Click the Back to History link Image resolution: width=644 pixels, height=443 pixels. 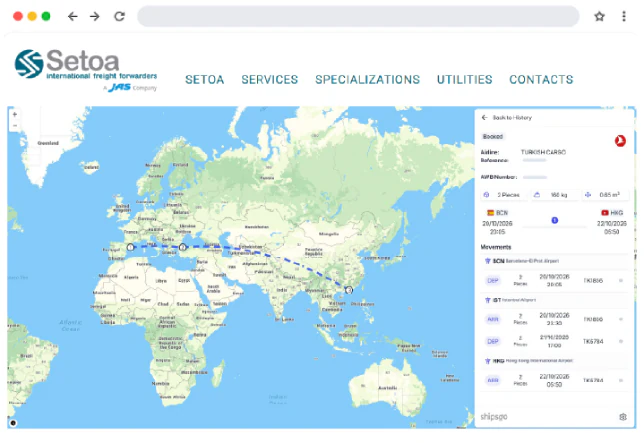pos(512,117)
